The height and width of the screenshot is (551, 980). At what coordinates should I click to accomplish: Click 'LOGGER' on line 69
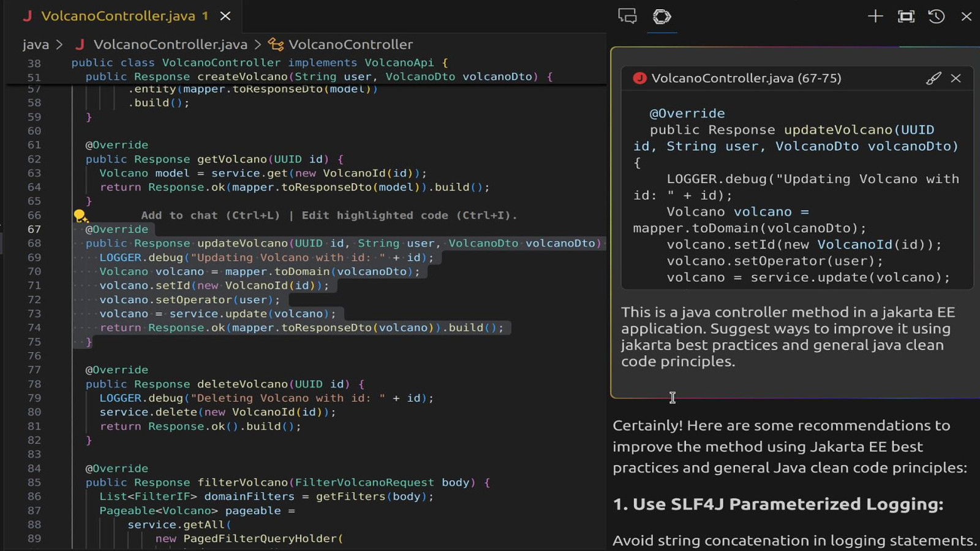point(121,258)
